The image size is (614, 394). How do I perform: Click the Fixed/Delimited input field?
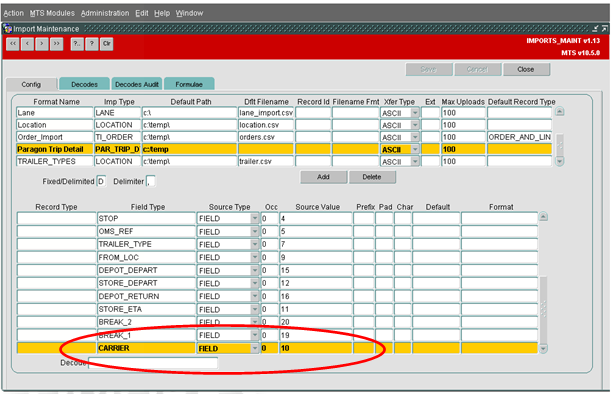point(101,181)
